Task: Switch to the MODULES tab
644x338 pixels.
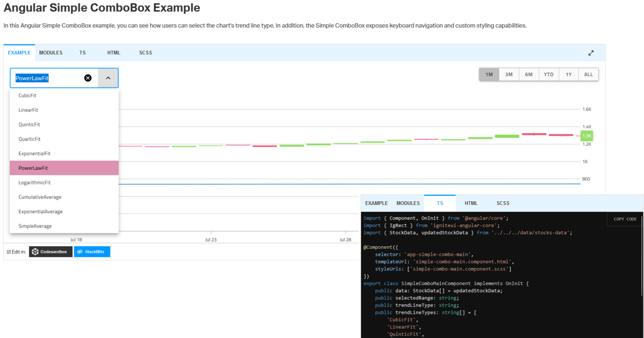Action: (50, 53)
